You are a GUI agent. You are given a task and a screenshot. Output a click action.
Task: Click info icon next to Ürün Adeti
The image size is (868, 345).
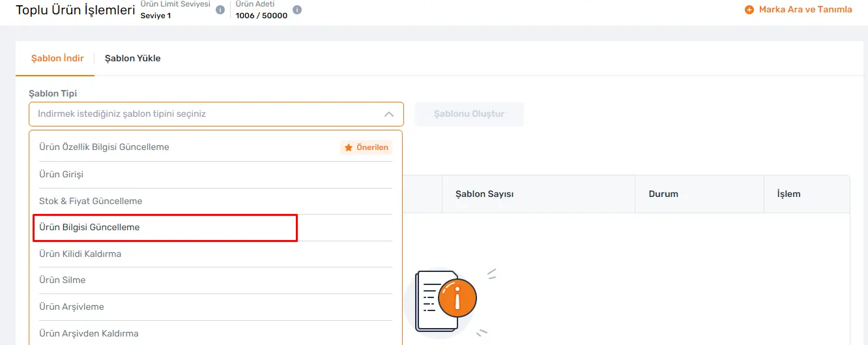tap(297, 10)
